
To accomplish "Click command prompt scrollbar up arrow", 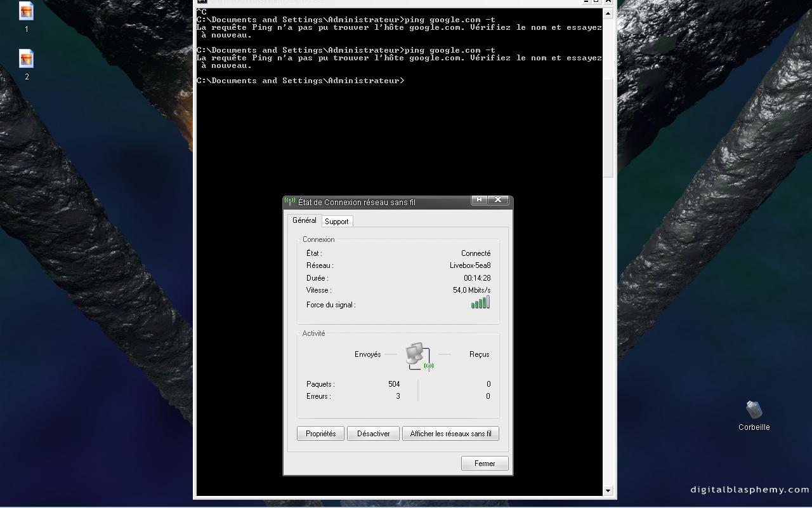I will pyautogui.click(x=608, y=13).
